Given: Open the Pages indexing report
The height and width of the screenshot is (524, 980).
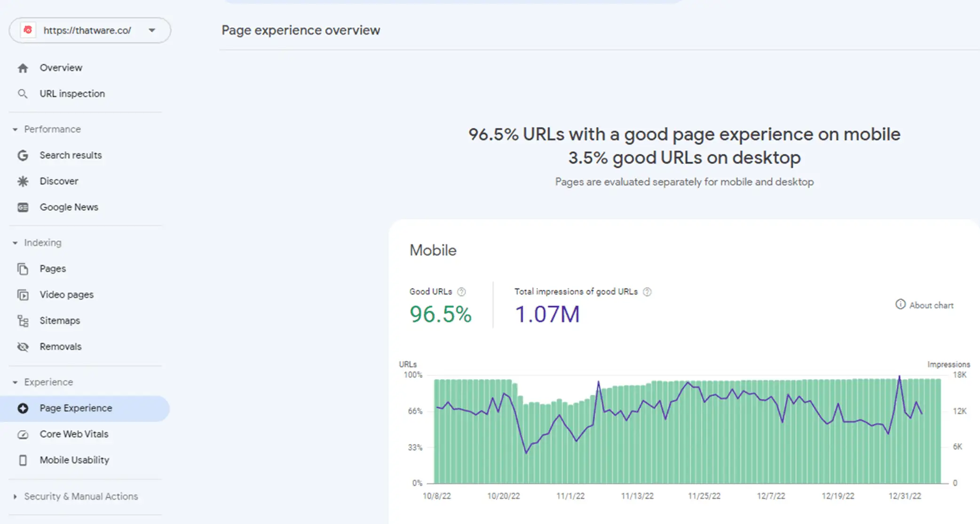Looking at the screenshot, I should (52, 269).
